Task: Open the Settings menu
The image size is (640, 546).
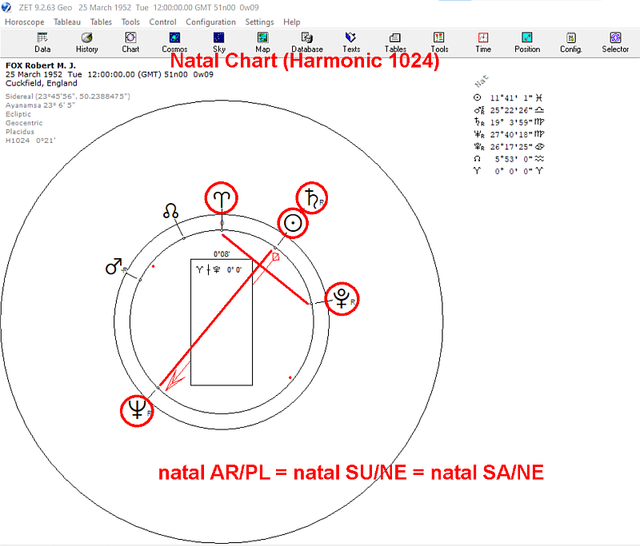Action: pyautogui.click(x=260, y=22)
